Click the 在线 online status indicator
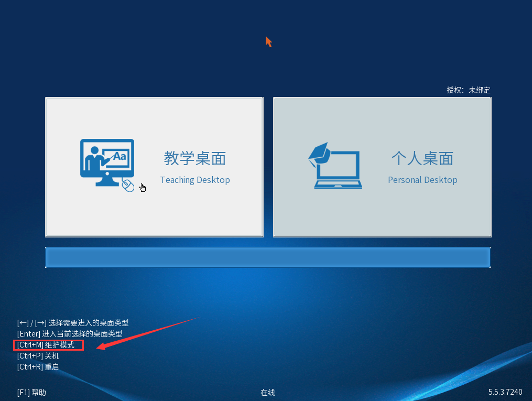The image size is (532, 401). [267, 392]
